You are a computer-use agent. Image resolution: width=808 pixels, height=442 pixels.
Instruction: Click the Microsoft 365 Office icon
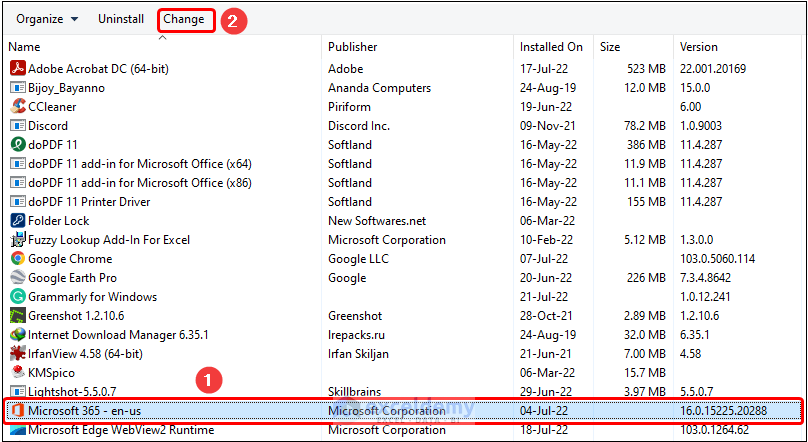[18, 411]
